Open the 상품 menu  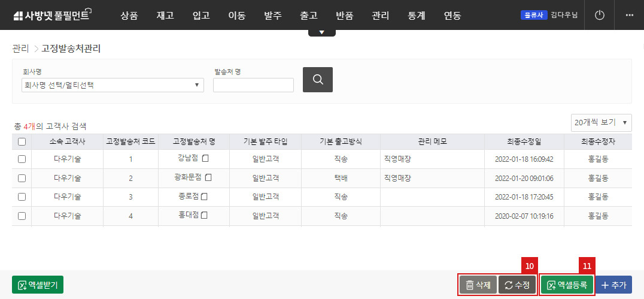coord(129,16)
